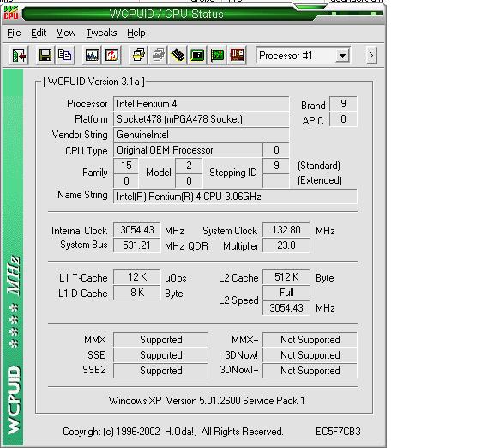Click the Internal Clock value 3054.43
494x448 pixels.
pyautogui.click(x=137, y=230)
